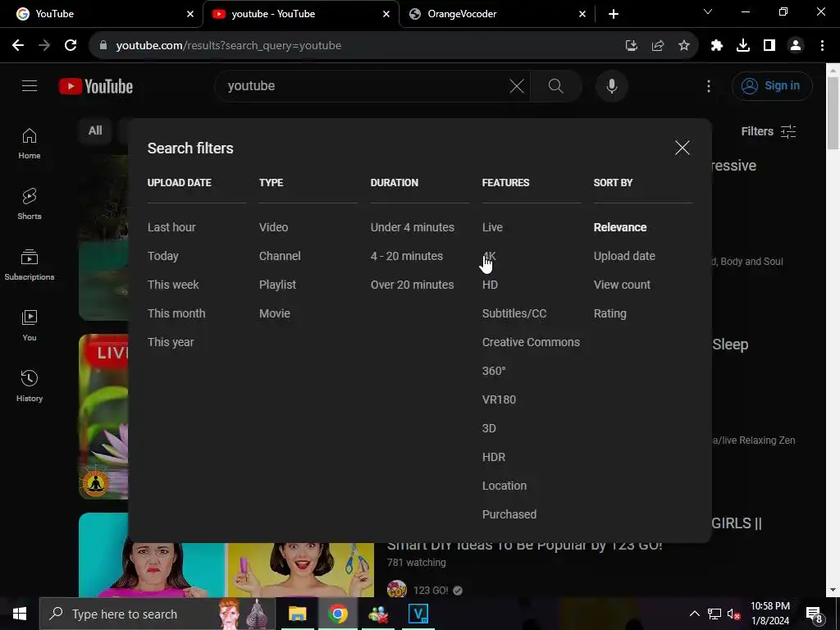Enable the VR180 filter
This screenshot has height=630, width=840.
point(499,399)
